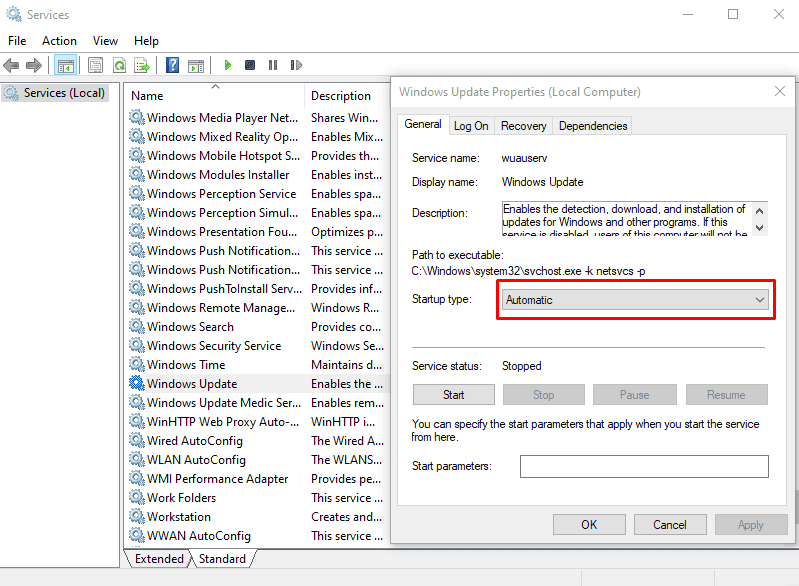Switch to the Recovery tab
The width and height of the screenshot is (799, 586).
[523, 126]
